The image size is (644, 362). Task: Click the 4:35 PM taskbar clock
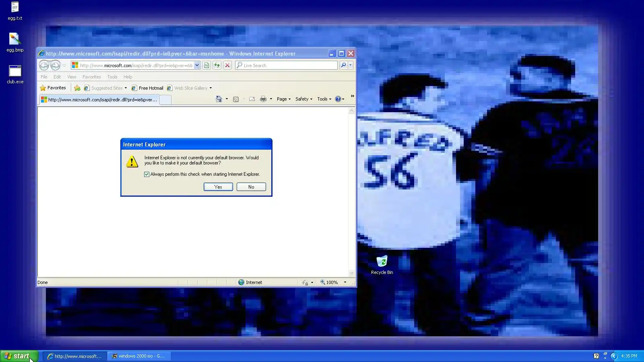[x=629, y=356]
